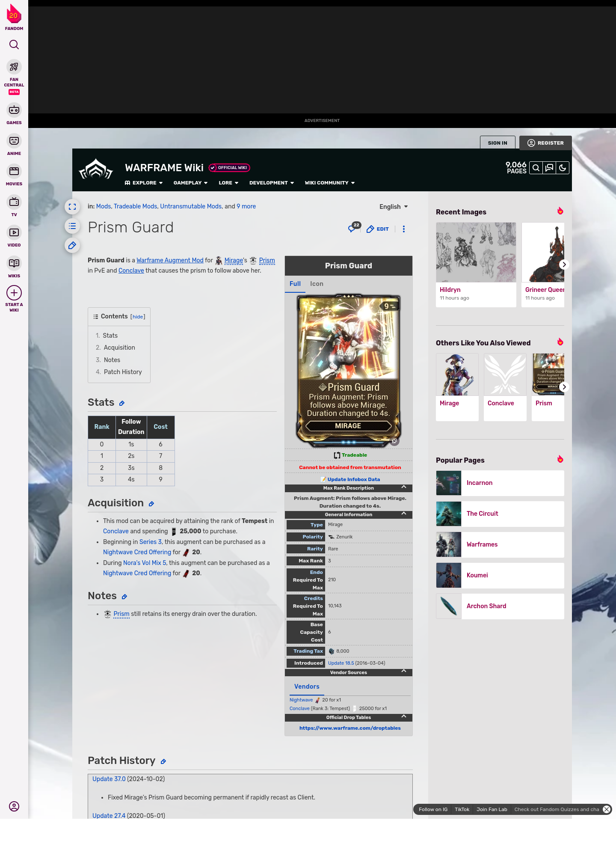Open the Incarnon popular page

(500, 483)
